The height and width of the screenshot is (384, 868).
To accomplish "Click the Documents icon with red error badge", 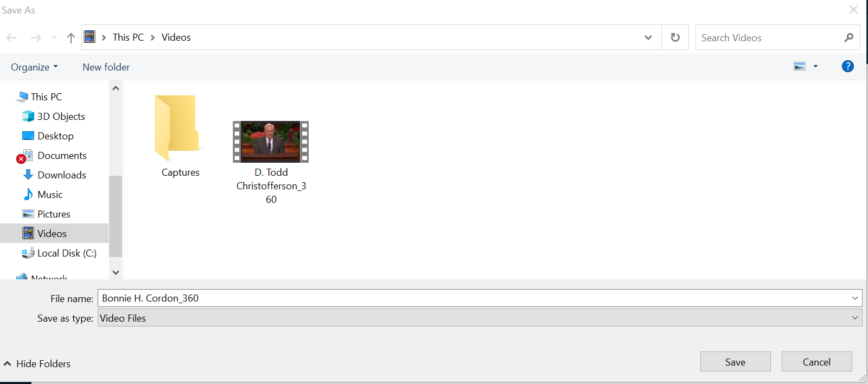I will click(25, 156).
